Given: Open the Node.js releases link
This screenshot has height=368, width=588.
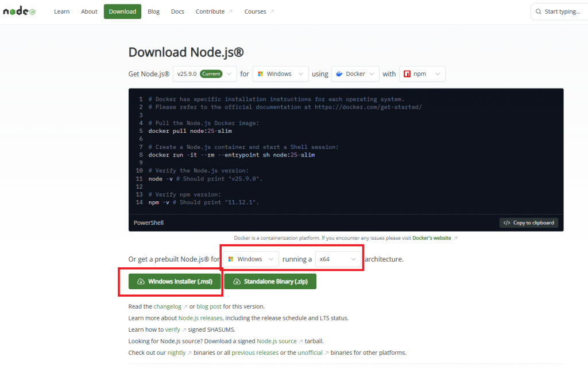Looking at the screenshot, I should point(200,318).
